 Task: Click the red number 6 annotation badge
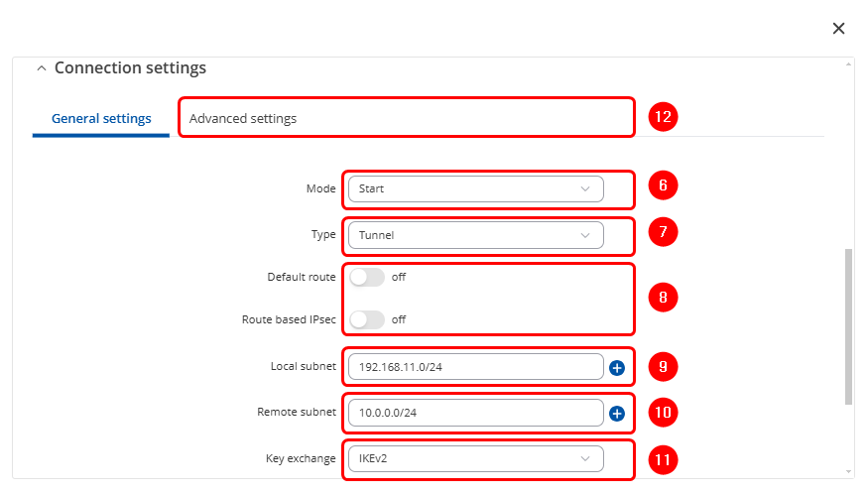click(x=662, y=185)
